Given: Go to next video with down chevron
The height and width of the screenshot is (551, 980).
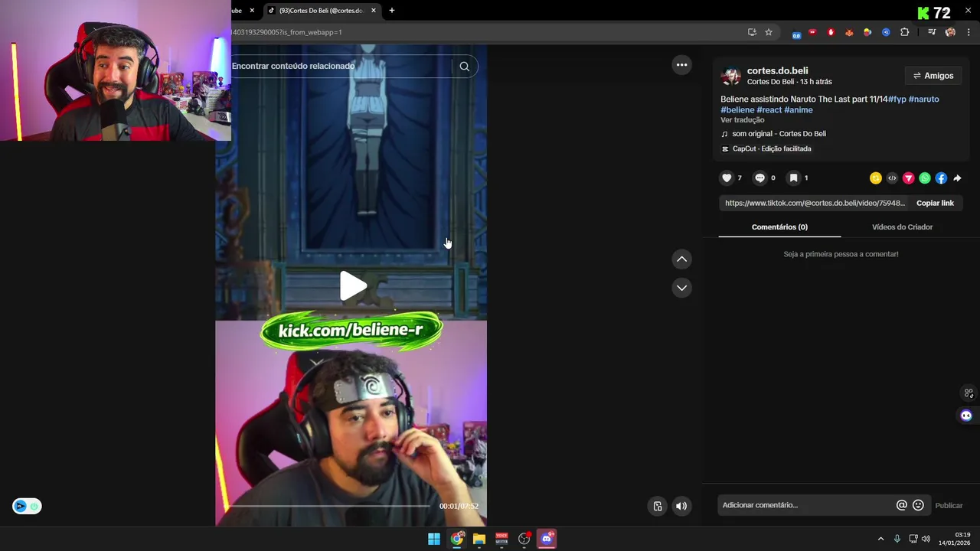Looking at the screenshot, I should (x=681, y=288).
